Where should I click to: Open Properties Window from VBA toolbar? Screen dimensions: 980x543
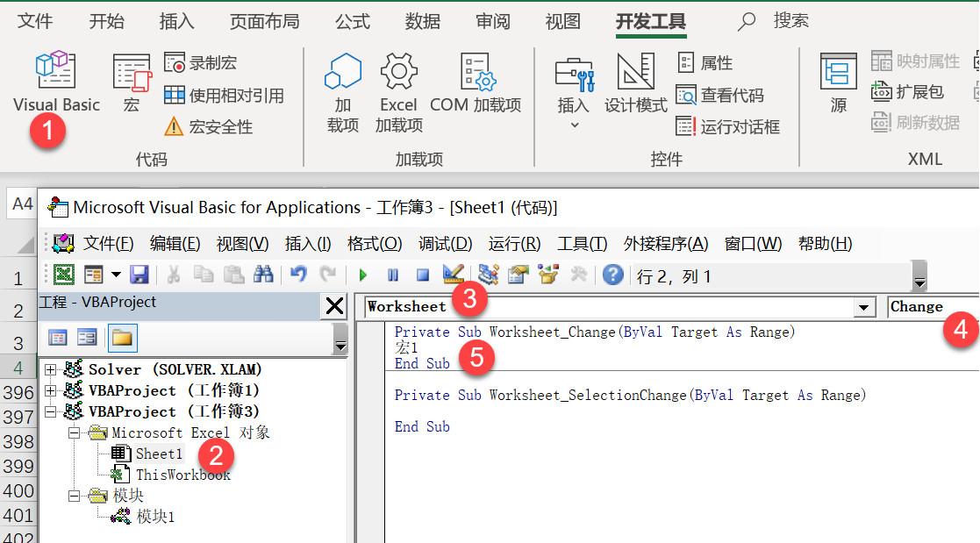519,275
